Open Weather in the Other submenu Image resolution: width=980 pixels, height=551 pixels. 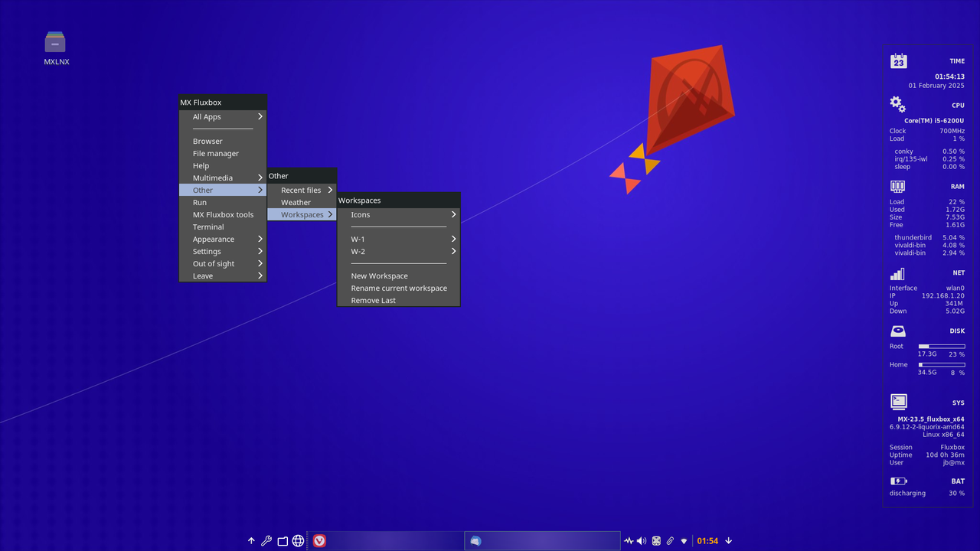(x=302, y=202)
